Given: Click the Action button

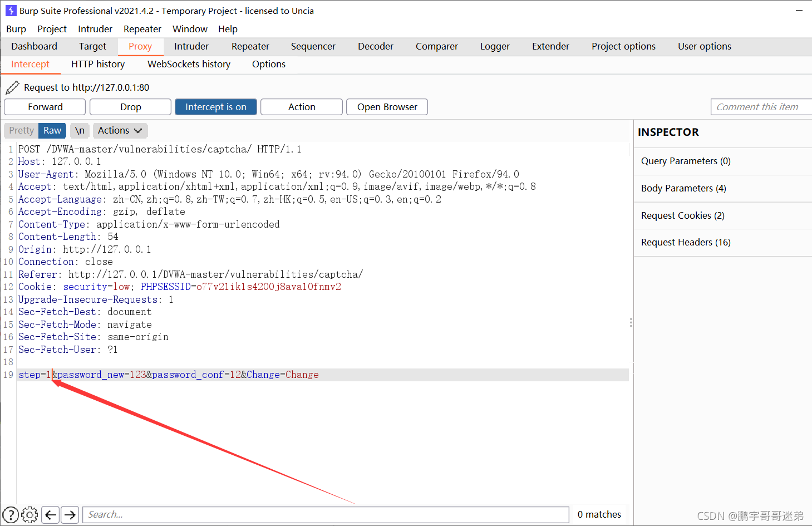Looking at the screenshot, I should click(x=302, y=107).
